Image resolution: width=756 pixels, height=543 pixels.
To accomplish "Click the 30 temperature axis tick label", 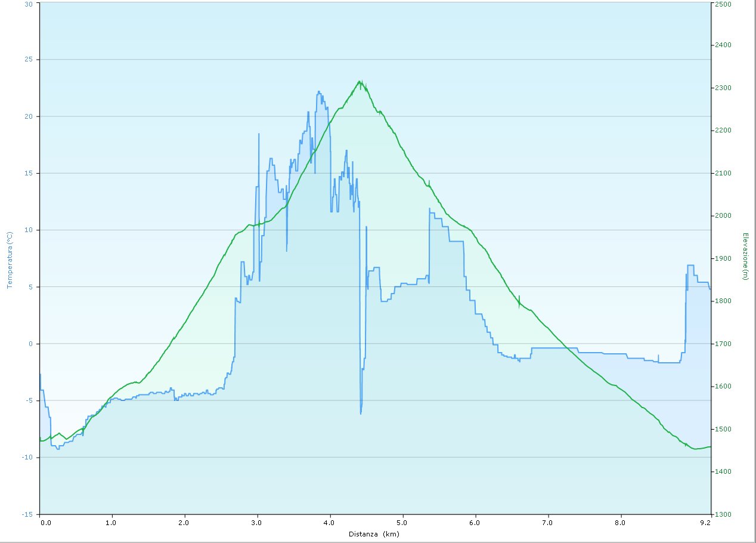I will pyautogui.click(x=29, y=4).
